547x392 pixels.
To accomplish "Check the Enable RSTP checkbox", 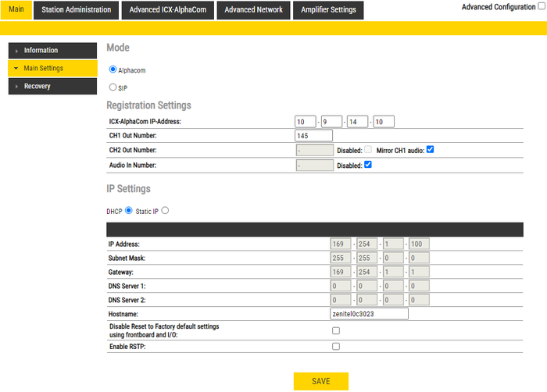I will 336,346.
